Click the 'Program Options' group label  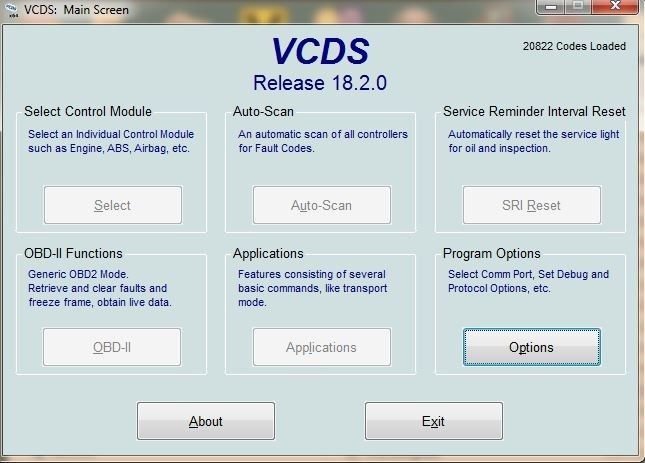(x=492, y=253)
